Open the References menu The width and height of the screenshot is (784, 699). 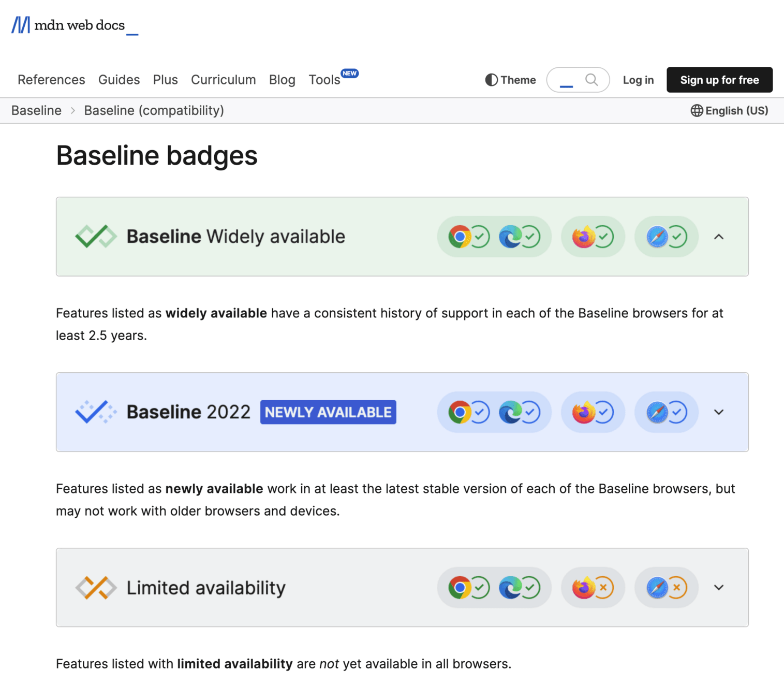pos(51,80)
